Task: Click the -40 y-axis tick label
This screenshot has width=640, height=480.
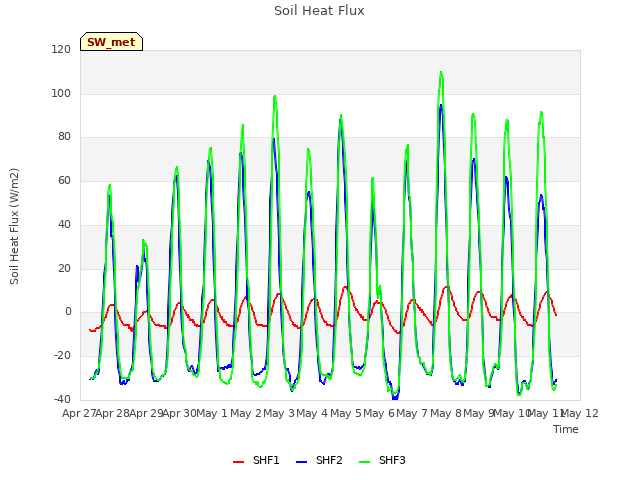Action: [62, 399]
